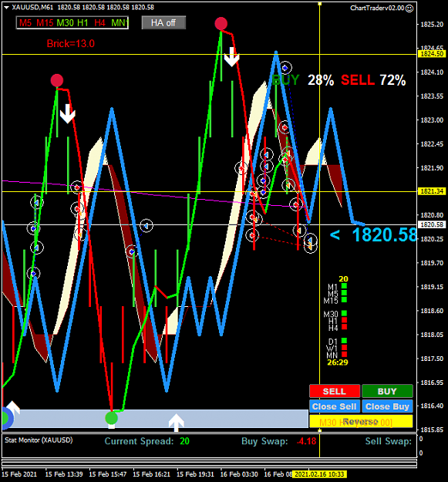Click the 2021.02.16 10:33 crosshair time label

(x=319, y=474)
